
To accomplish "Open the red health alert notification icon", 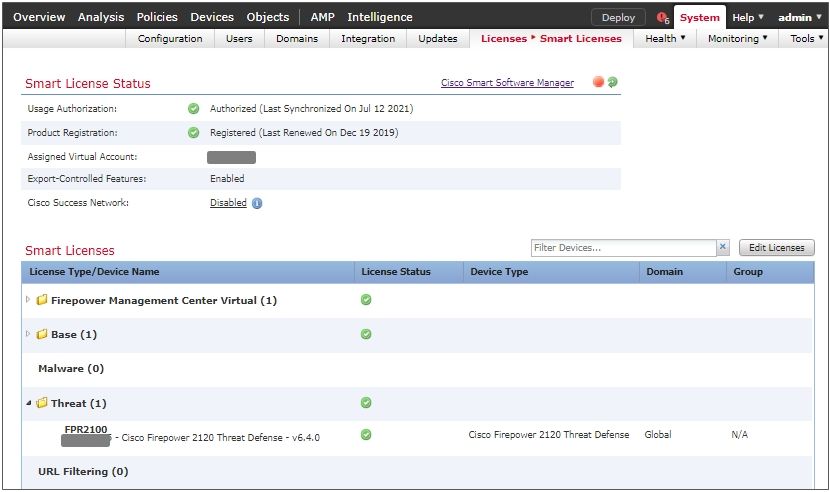I will click(x=662, y=17).
